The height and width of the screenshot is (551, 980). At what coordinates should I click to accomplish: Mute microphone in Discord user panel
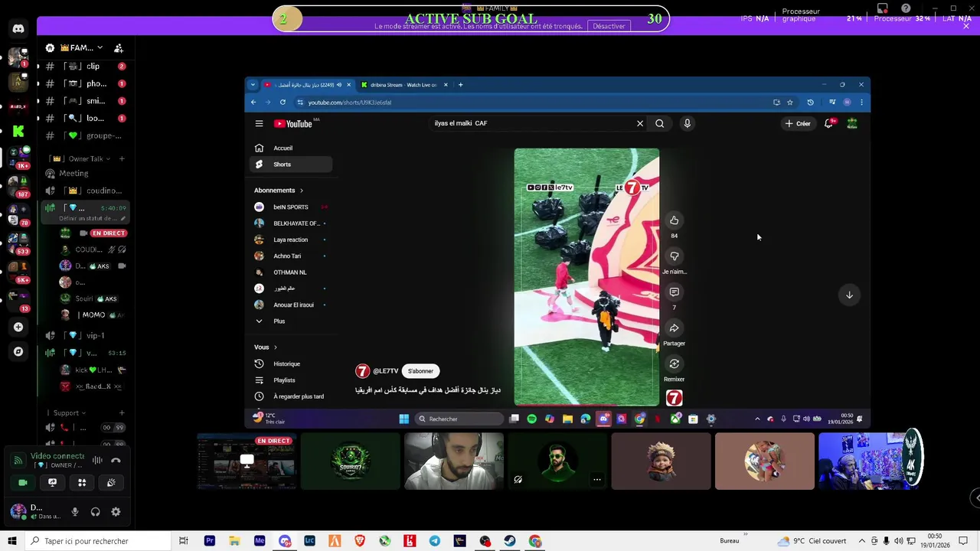coord(75,512)
